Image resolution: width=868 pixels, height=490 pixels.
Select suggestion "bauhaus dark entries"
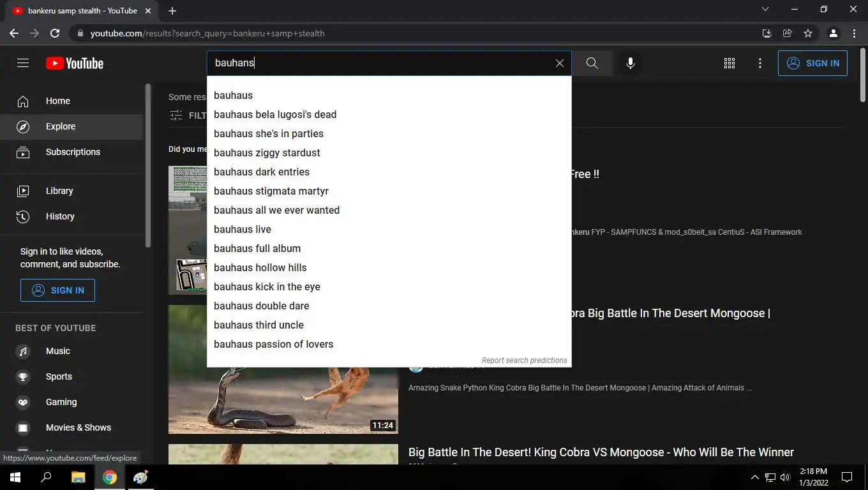coord(389,172)
